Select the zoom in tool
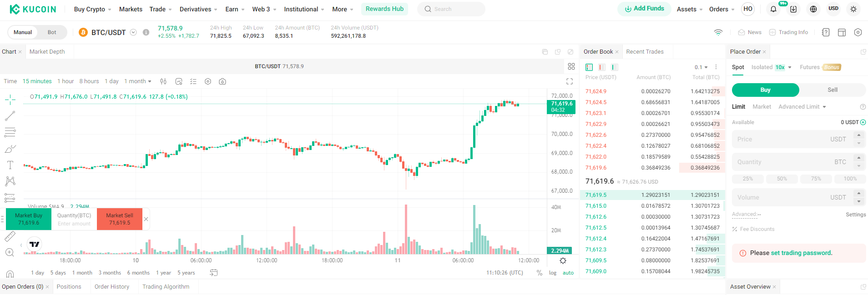The width and height of the screenshot is (868, 295). click(10, 253)
